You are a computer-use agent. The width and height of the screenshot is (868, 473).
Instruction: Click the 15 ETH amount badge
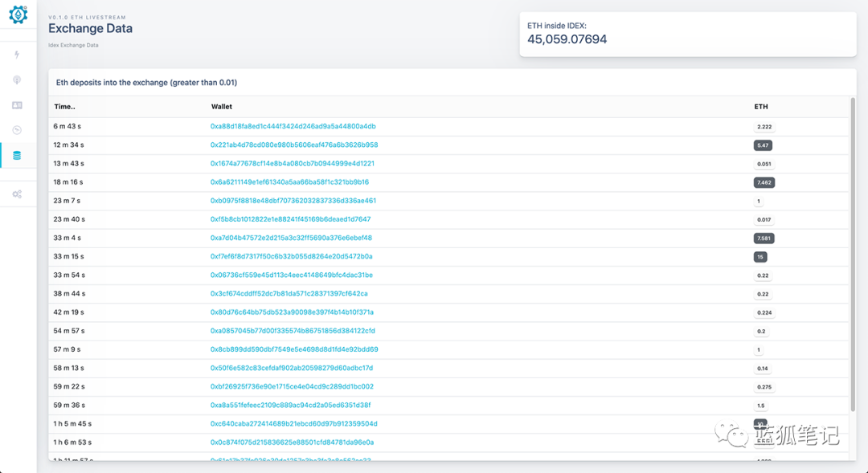759,257
